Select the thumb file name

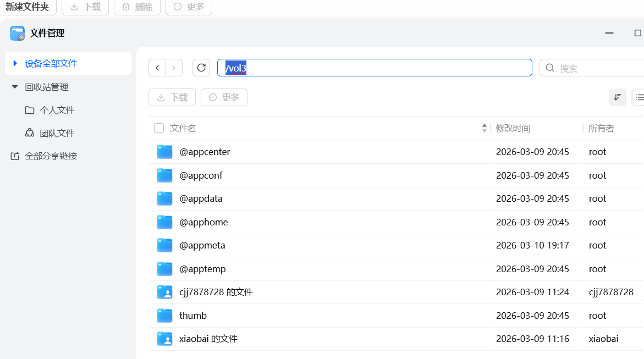pos(193,316)
